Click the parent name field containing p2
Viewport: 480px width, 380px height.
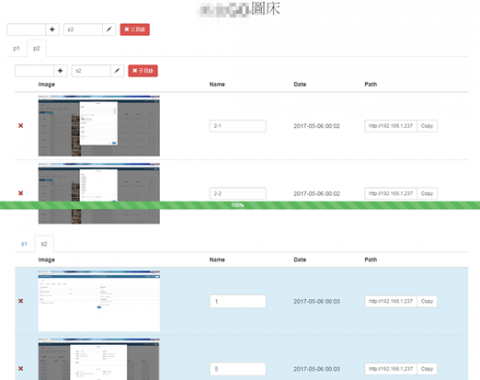[x=83, y=30]
